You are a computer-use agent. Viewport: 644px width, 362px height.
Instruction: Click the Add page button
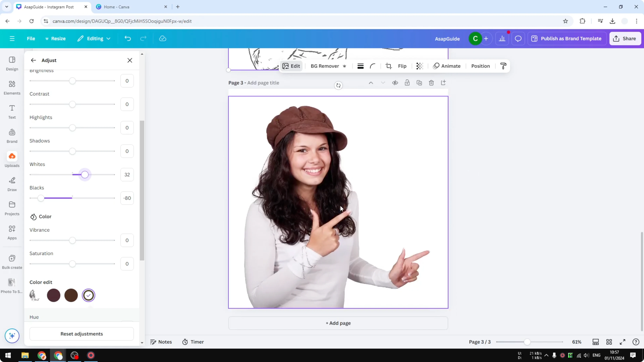pos(338,323)
